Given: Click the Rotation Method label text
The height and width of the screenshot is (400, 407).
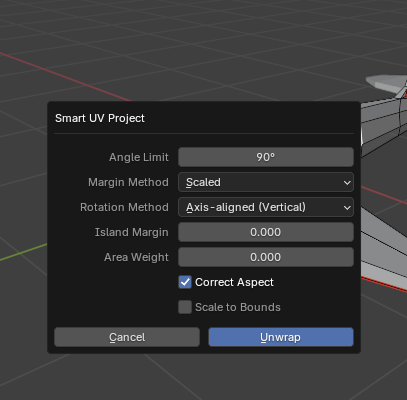Looking at the screenshot, I should click(x=124, y=207).
